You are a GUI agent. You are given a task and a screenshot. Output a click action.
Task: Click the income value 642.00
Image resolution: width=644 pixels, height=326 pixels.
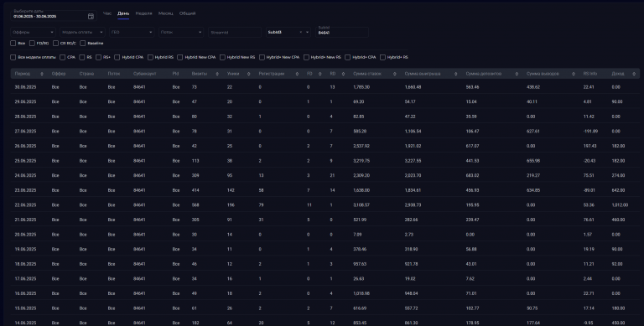tap(618, 190)
